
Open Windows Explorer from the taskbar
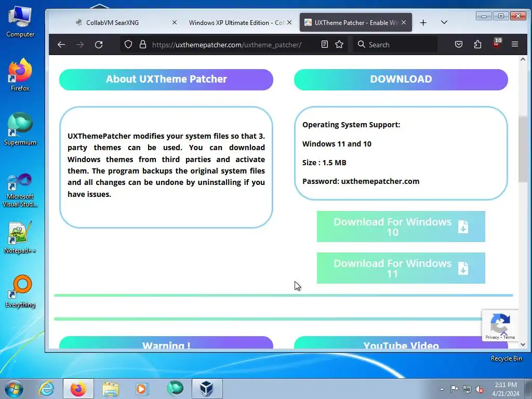point(111,389)
